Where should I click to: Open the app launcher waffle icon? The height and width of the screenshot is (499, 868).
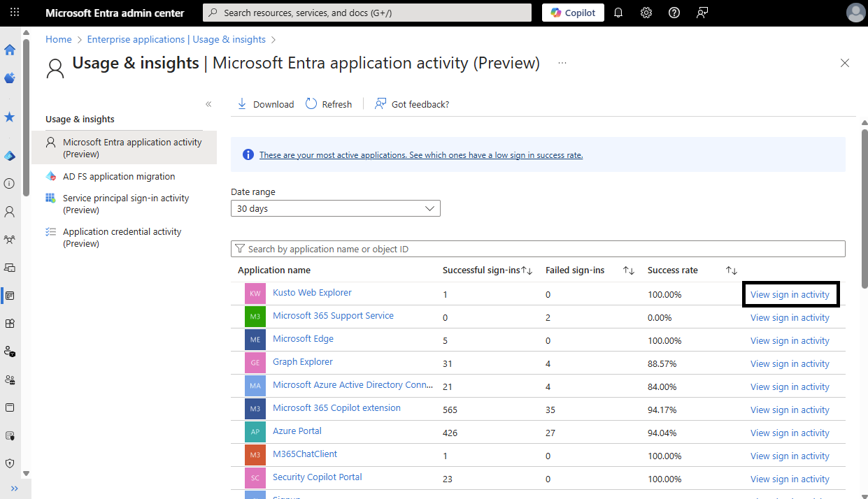pos(15,13)
